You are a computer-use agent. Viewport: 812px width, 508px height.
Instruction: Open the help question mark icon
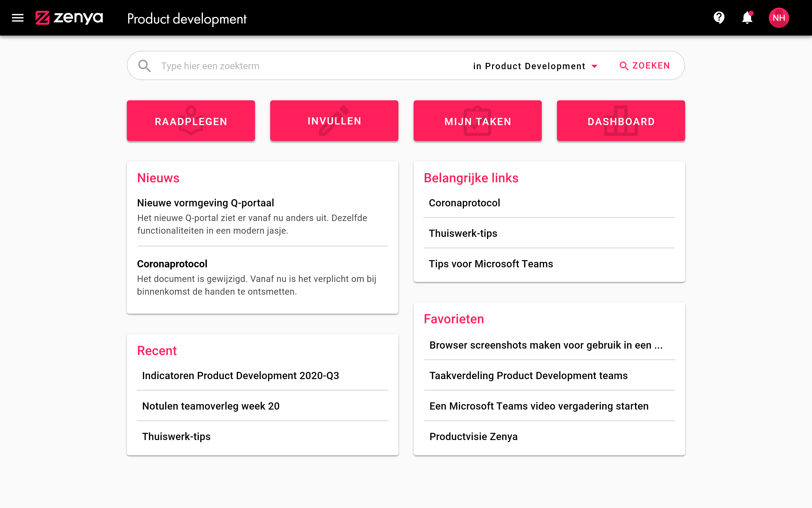[719, 18]
